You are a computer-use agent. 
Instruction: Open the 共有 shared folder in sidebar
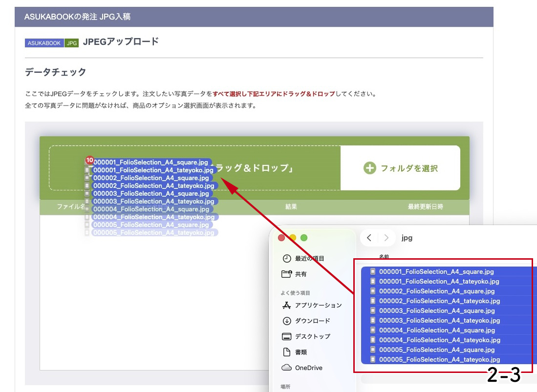tap(301, 274)
